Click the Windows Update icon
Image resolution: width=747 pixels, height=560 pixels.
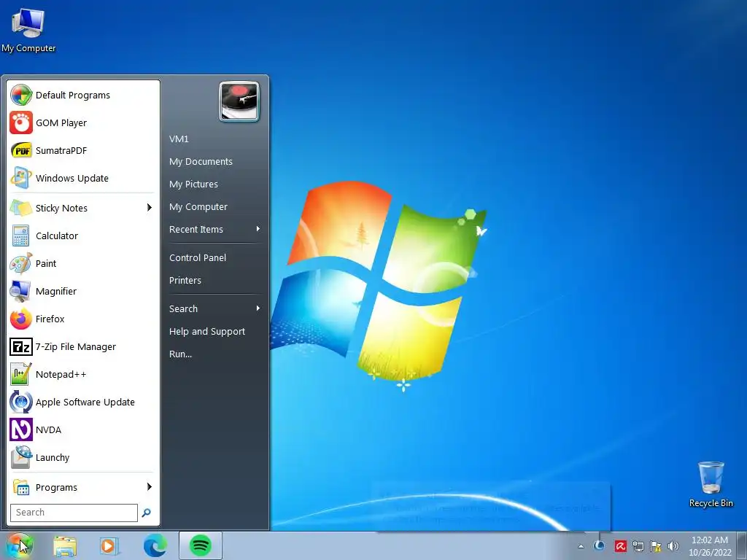pyautogui.click(x=21, y=178)
